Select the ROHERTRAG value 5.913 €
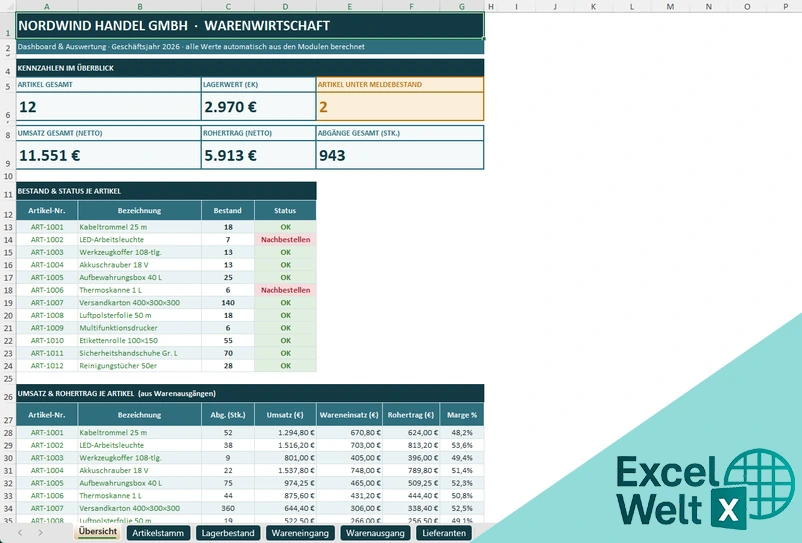 (258, 155)
